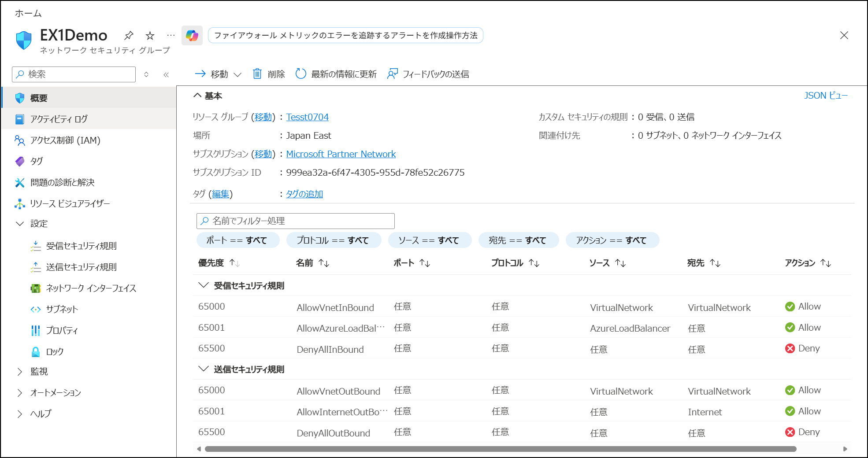Toggle the expand/collapse all sidebar groups arrow

tap(146, 74)
